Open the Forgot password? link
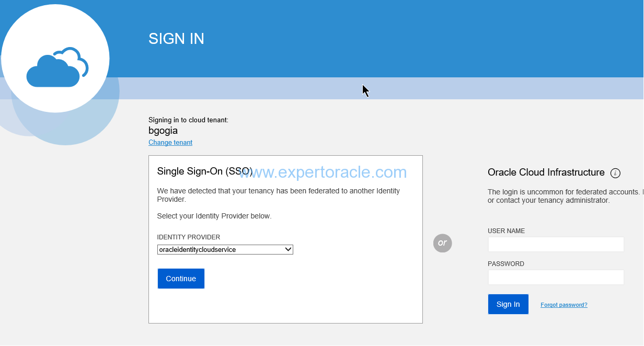This screenshot has width=644, height=346. coord(564,305)
